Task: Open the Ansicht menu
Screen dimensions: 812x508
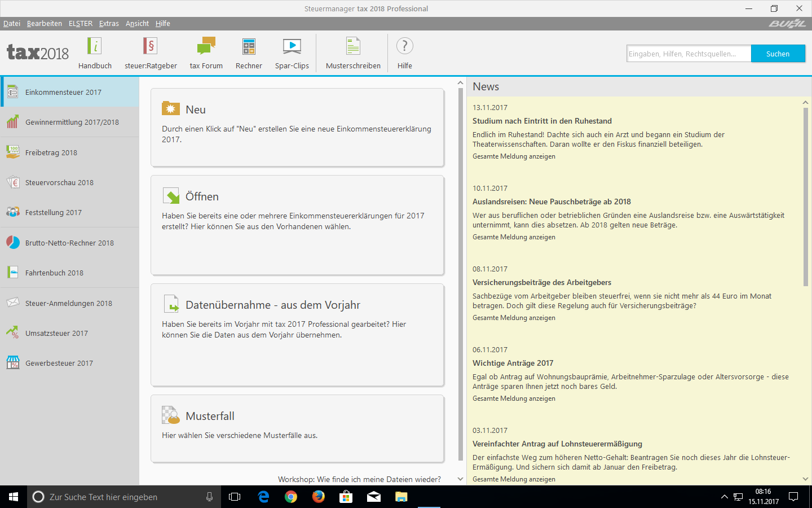Action: [x=137, y=23]
